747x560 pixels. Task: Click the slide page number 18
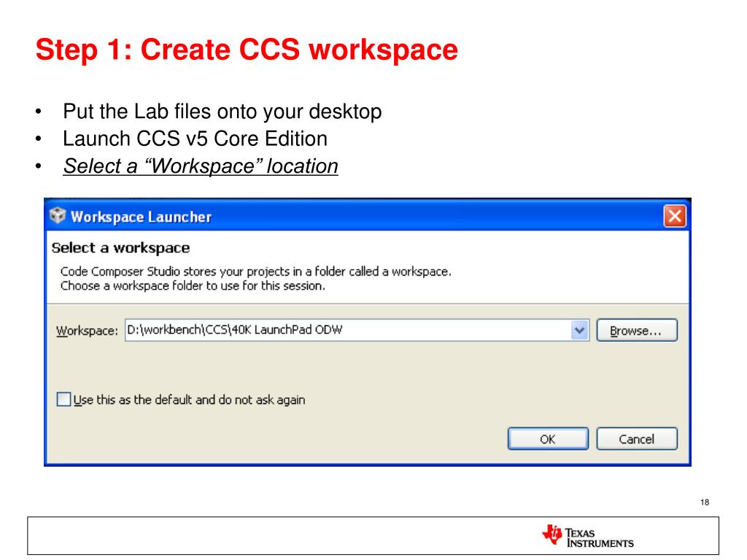point(705,502)
